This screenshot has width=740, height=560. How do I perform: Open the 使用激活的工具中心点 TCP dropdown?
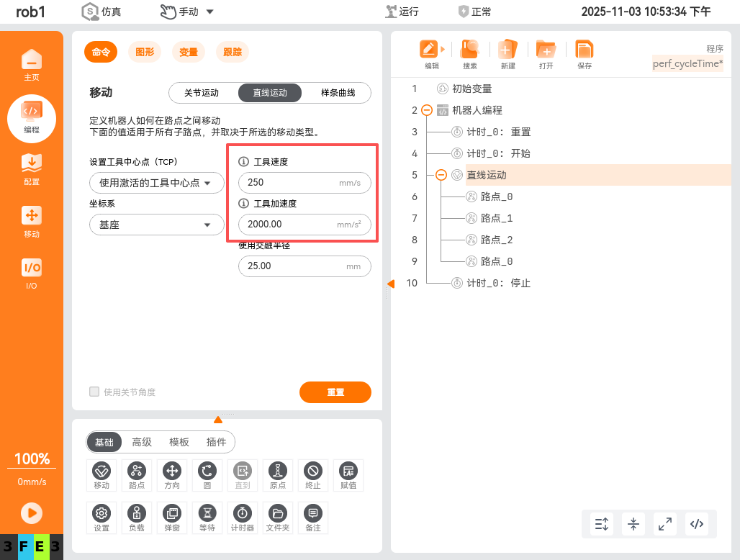coord(156,183)
